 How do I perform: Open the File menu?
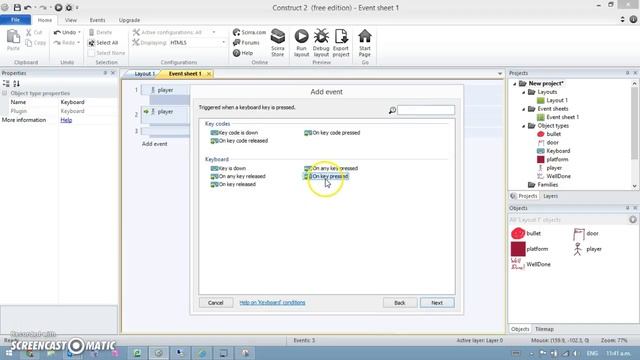[x=15, y=20]
